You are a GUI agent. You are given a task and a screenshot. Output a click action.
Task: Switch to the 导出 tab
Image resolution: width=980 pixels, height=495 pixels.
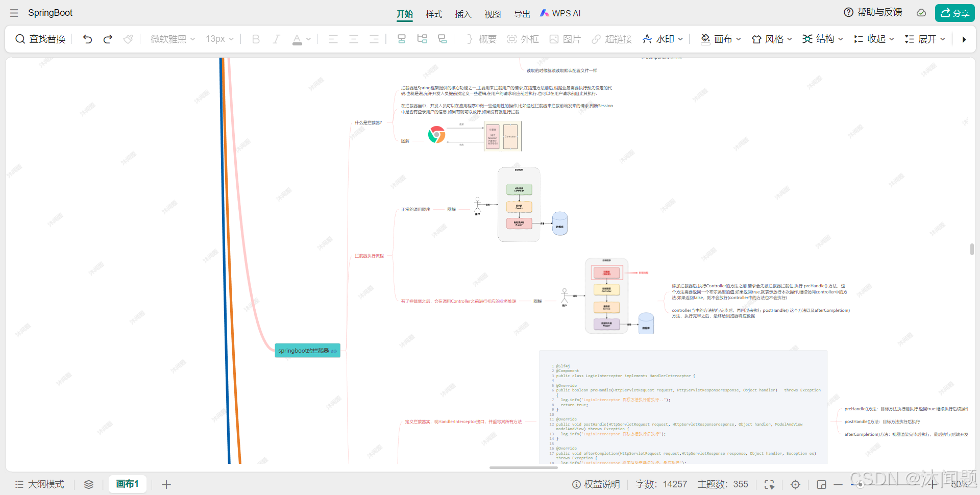[x=522, y=14]
